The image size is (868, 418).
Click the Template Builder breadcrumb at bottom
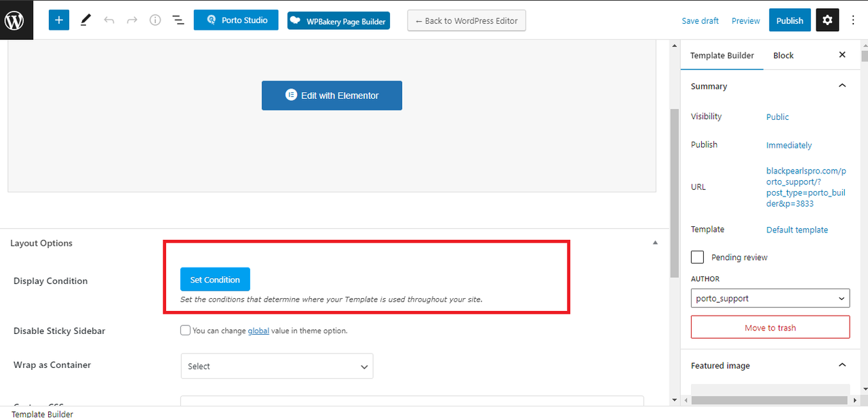[x=42, y=413]
